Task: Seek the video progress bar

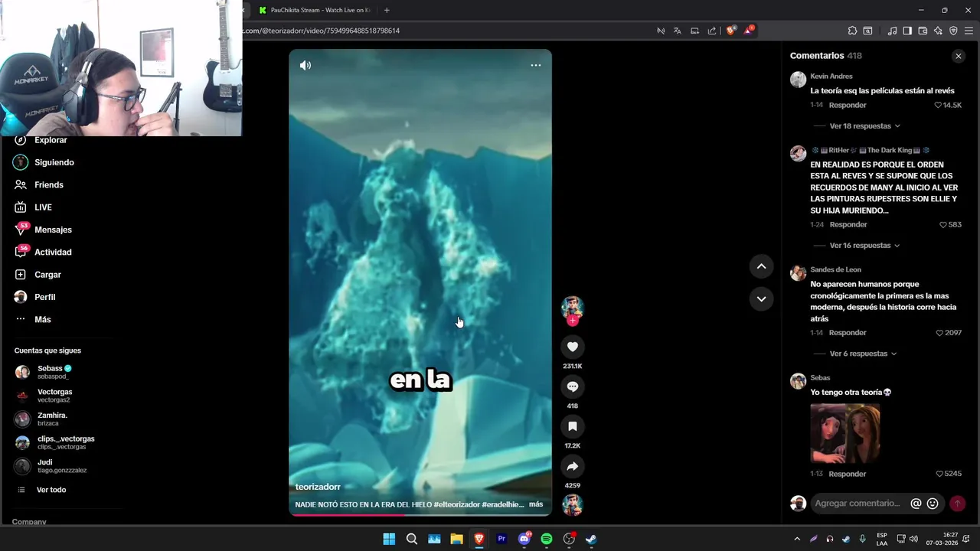Action: pos(420,514)
